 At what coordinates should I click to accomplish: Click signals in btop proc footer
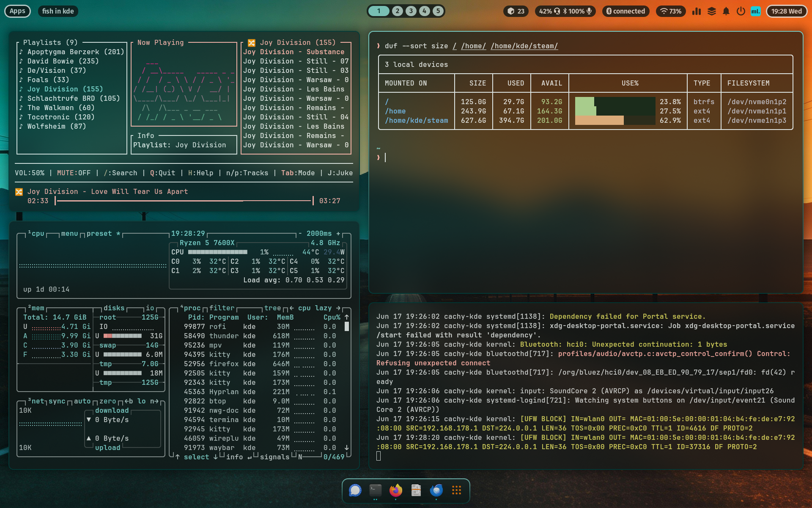click(275, 457)
